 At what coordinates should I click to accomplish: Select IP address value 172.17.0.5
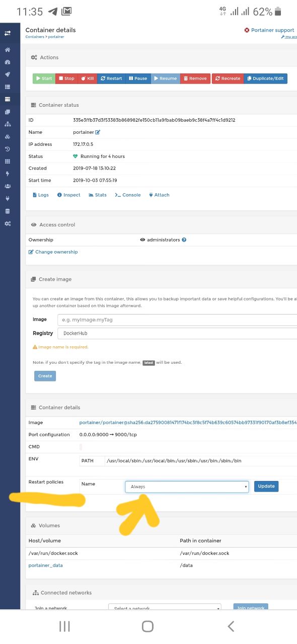pyautogui.click(x=84, y=144)
